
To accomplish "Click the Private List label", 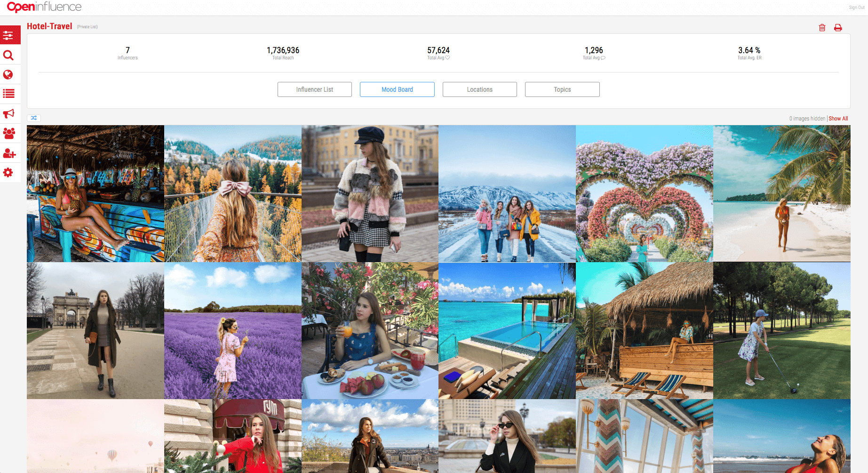I will tap(88, 27).
